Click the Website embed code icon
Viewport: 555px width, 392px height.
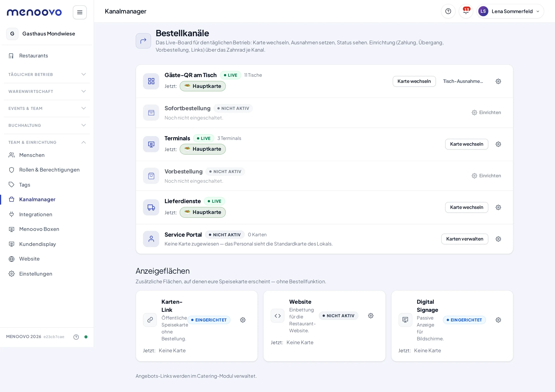(277, 316)
